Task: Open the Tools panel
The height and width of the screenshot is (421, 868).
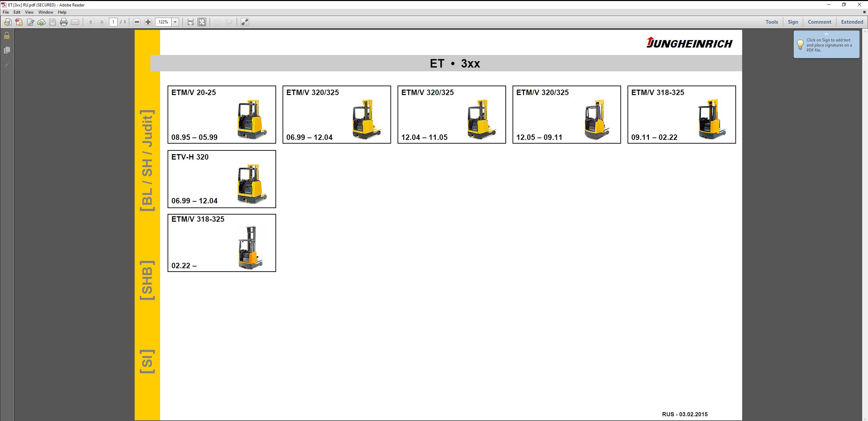Action: tap(771, 22)
